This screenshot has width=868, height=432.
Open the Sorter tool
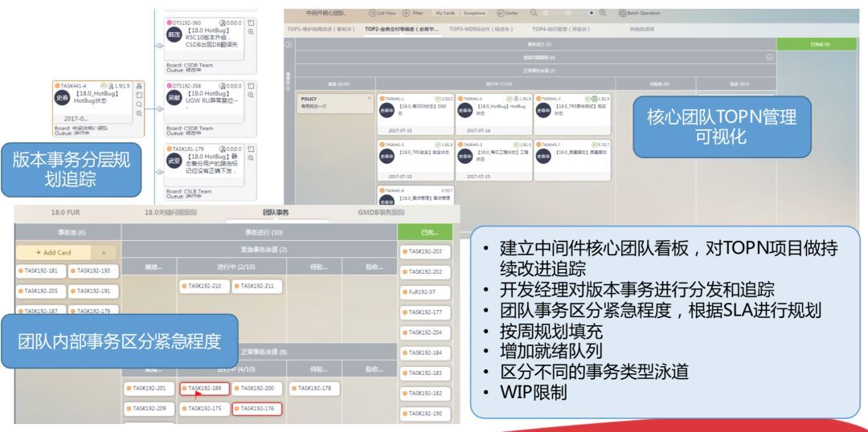502,14
